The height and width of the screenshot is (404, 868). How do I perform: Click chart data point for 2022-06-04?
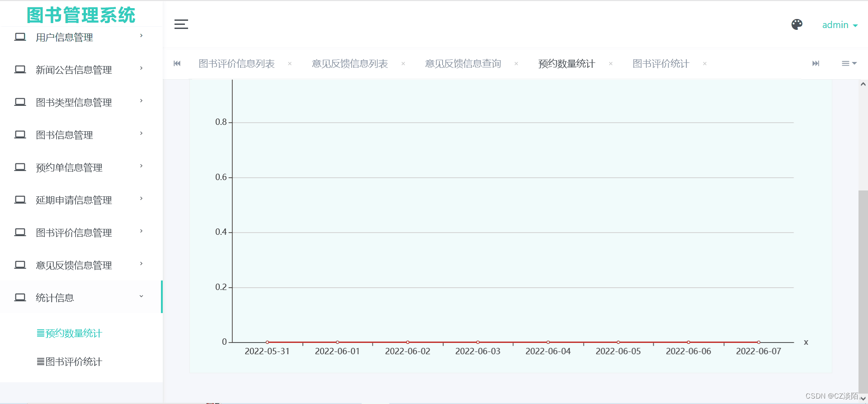pyautogui.click(x=548, y=342)
